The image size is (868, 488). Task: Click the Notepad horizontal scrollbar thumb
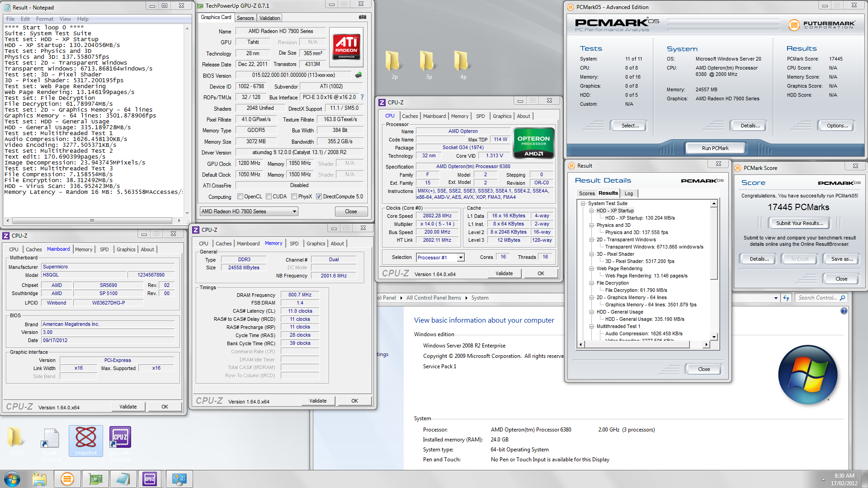(92, 221)
